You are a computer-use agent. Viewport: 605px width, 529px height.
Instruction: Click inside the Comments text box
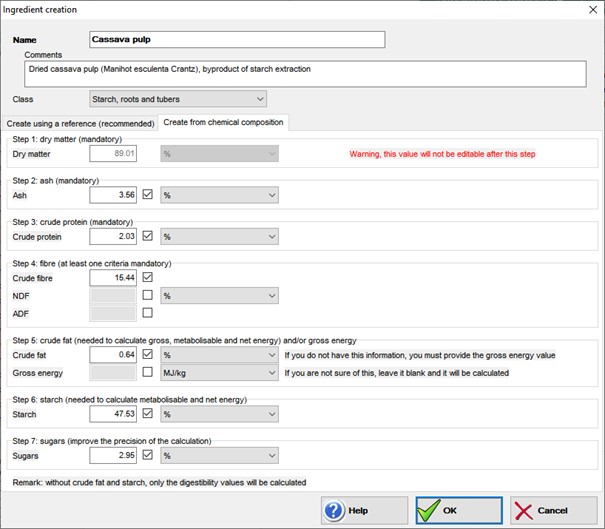(305, 74)
